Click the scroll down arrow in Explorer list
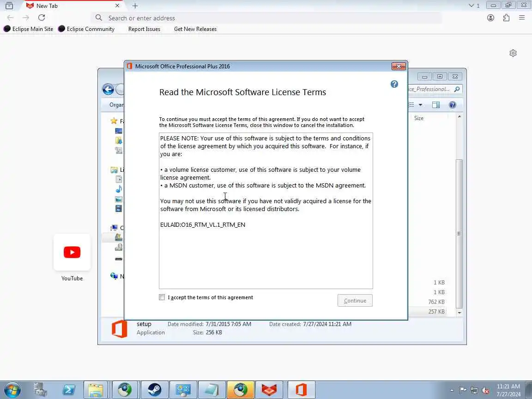This screenshot has height=399, width=532. point(459,313)
